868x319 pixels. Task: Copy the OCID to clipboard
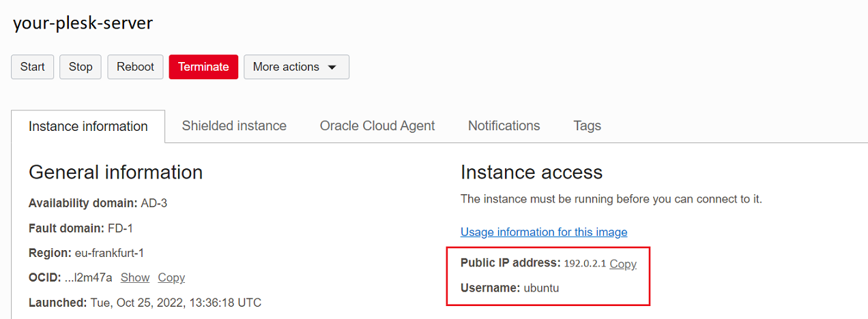[x=171, y=277]
